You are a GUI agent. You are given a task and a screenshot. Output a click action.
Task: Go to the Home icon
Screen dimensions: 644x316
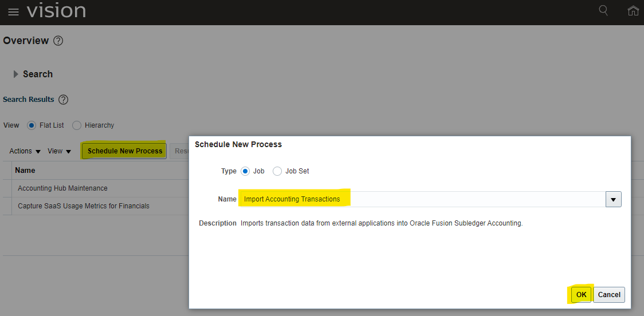[x=633, y=11]
